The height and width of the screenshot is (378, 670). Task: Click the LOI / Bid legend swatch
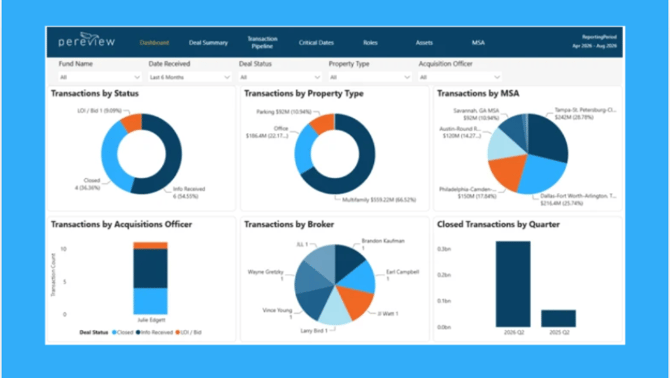[x=178, y=332]
